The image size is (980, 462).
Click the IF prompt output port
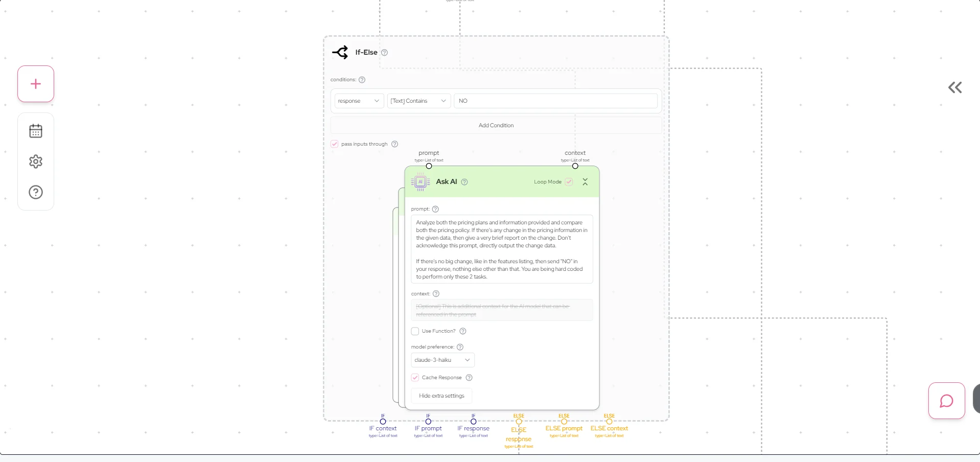(428, 422)
